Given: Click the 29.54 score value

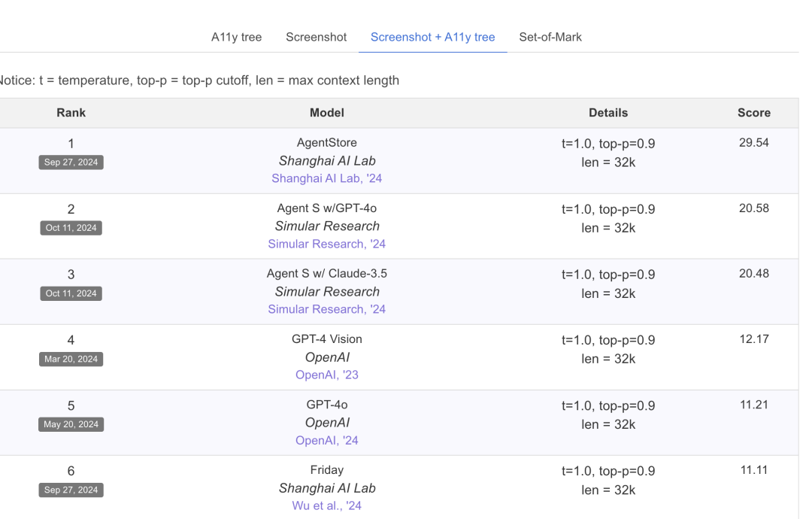Looking at the screenshot, I should click(753, 143).
